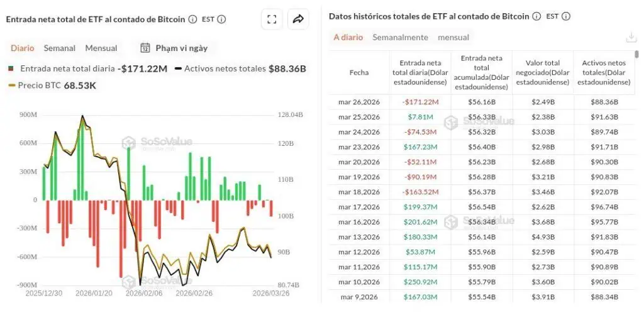Select the Semanalmente table tab
Viewport: 644px width, 315px height.
400,38
